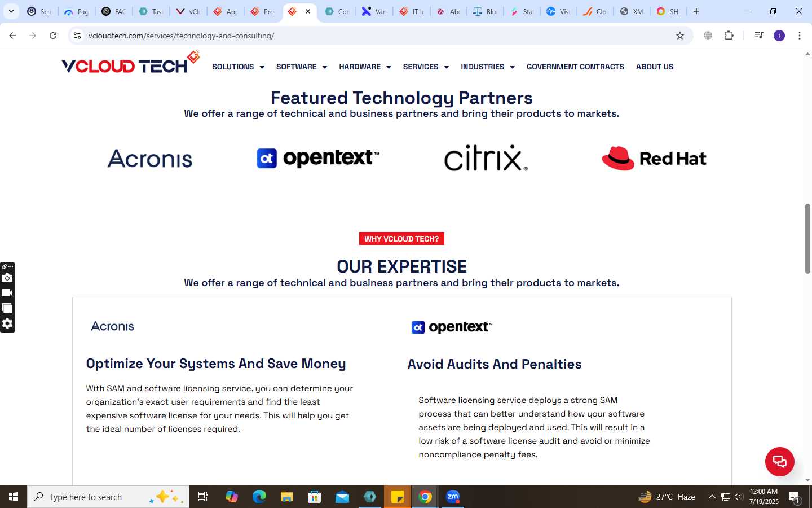Open the tab search dropdown arrow
This screenshot has height=508, width=812.
click(11, 11)
